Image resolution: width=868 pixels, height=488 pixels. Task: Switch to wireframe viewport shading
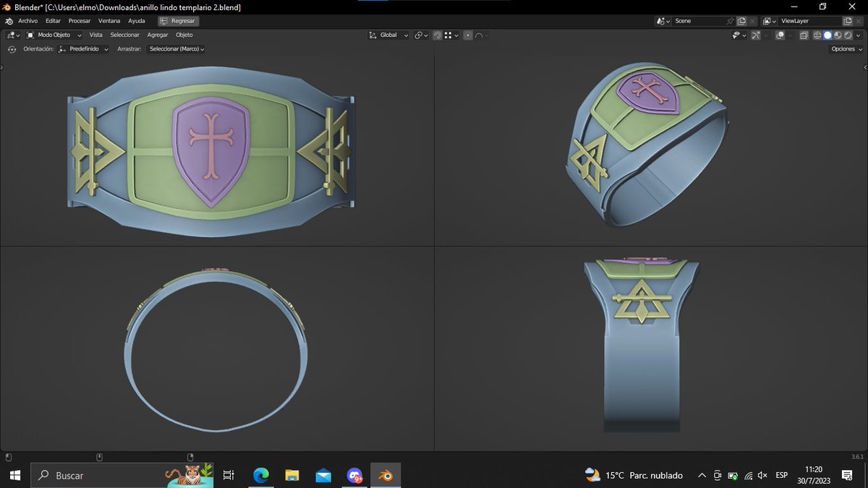[817, 35]
